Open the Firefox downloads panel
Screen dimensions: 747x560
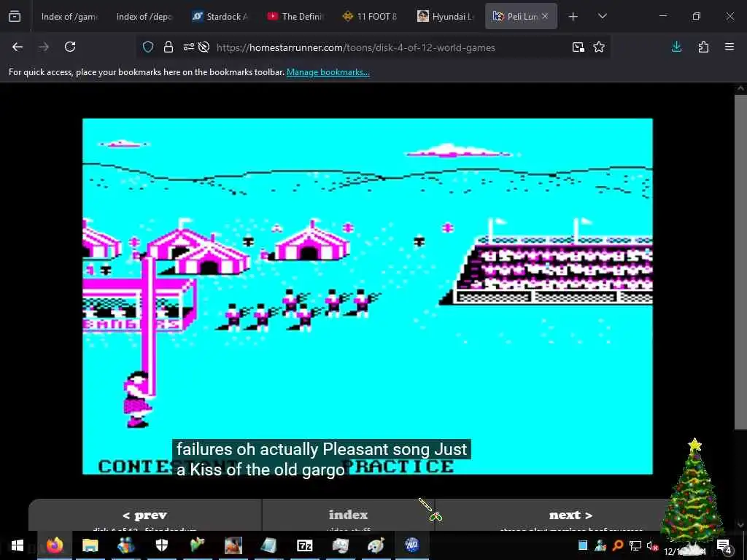click(x=676, y=47)
